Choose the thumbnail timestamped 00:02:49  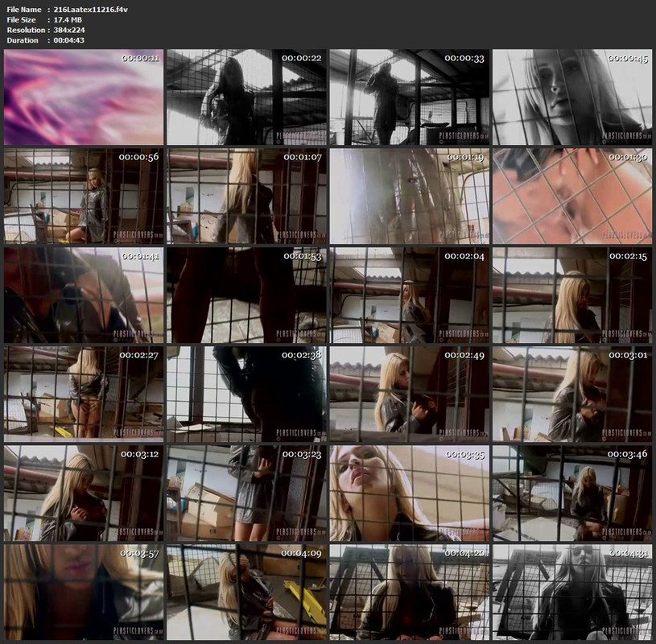point(409,394)
